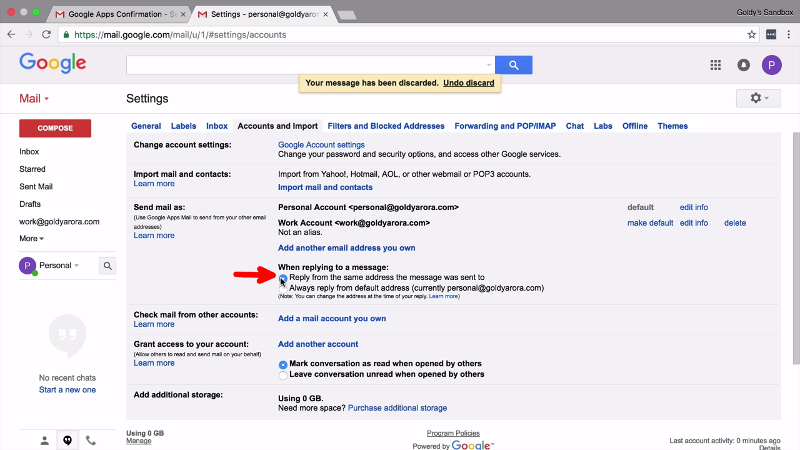Open the Hangouts contacts tab
This screenshot has height=450, width=800.
pyautogui.click(x=44, y=440)
